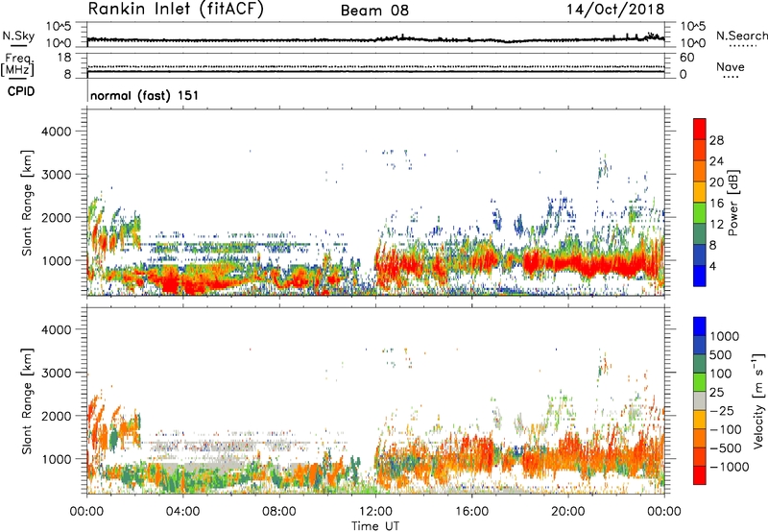This screenshot has height=532, width=768.
Task: Select the "Freq. [MHz]" axis label
Action: 18,64
